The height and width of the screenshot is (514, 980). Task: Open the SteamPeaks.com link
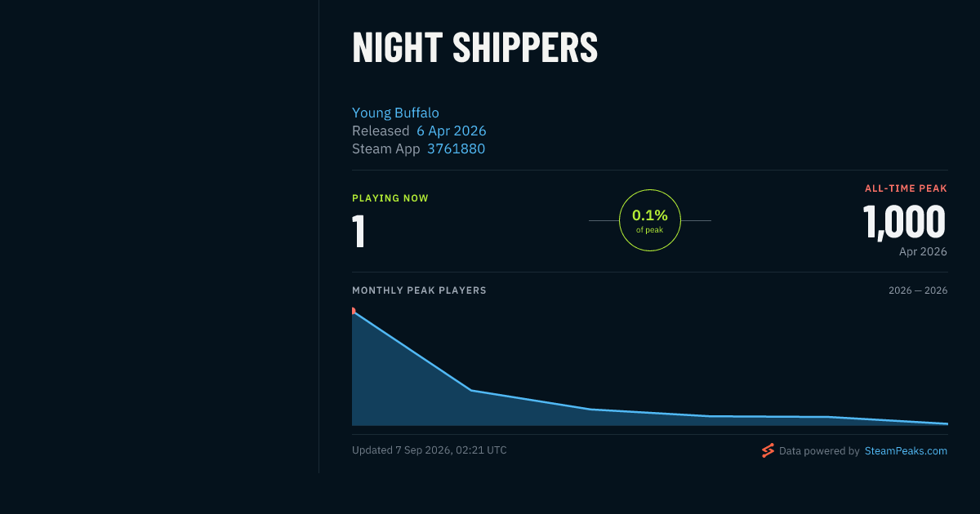906,450
